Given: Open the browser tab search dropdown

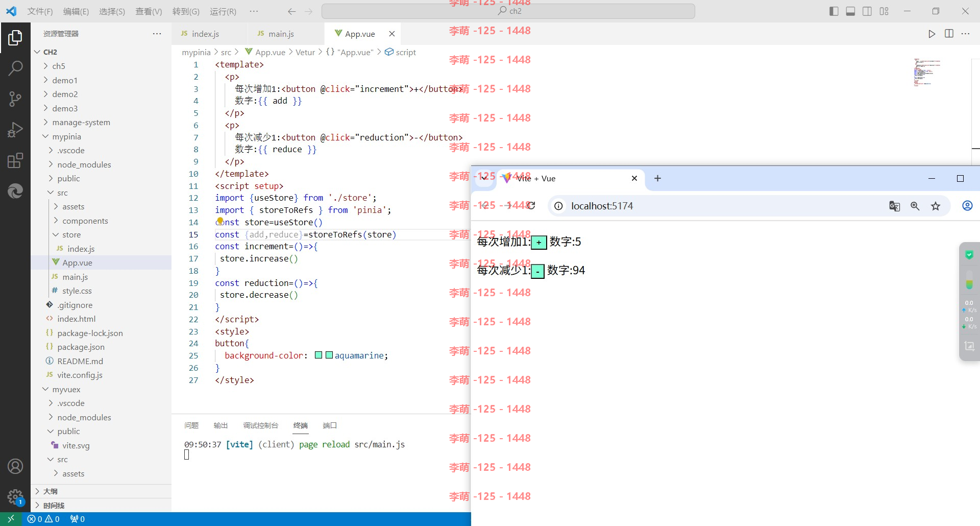Looking at the screenshot, I should pos(483,178).
